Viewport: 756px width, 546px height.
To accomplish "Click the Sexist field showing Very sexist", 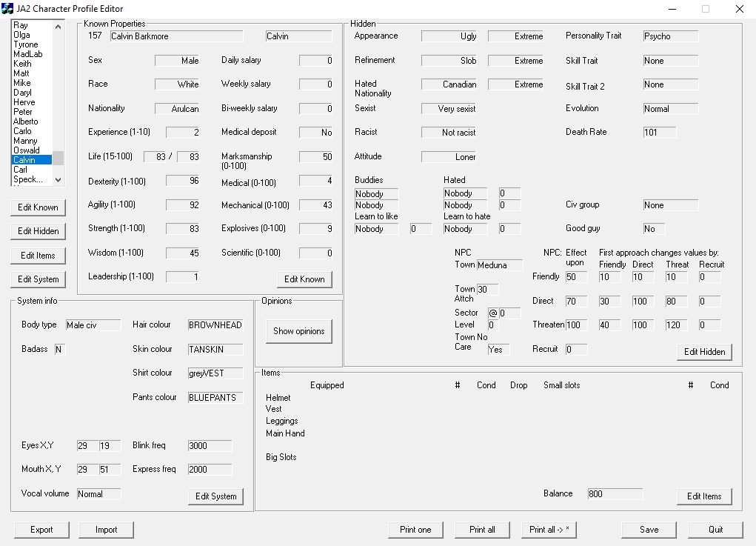I will point(449,108).
